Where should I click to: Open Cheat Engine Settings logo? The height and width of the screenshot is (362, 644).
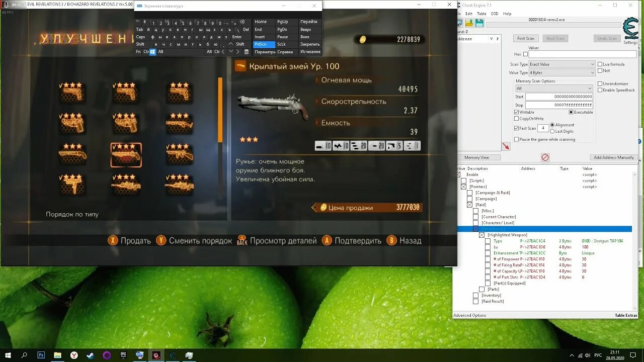[630, 28]
